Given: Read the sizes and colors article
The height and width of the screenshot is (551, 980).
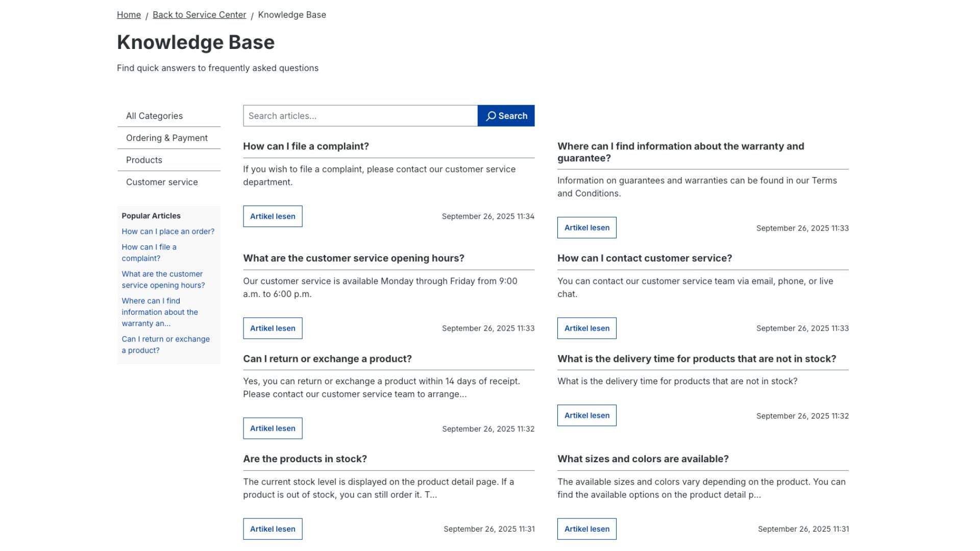Looking at the screenshot, I should point(586,529).
